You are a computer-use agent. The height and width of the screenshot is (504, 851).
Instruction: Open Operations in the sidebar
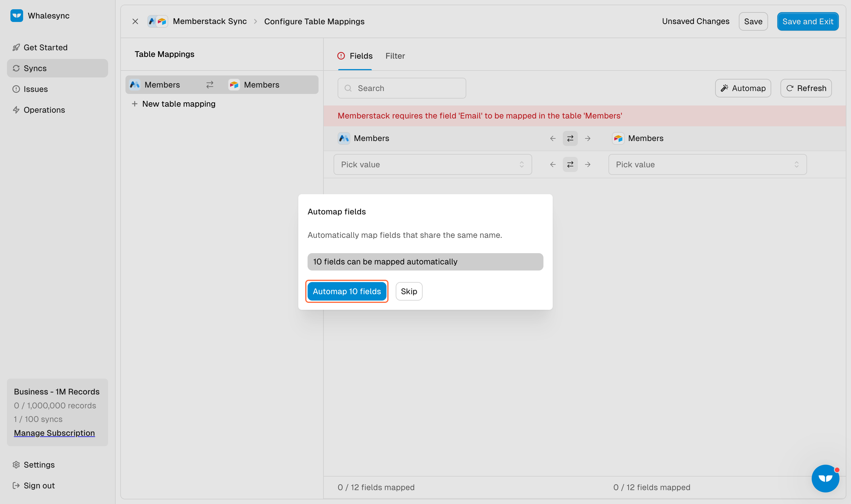tap(44, 110)
